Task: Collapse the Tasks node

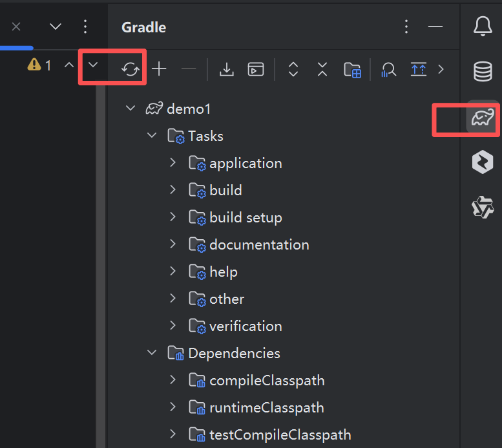Action: 152,135
